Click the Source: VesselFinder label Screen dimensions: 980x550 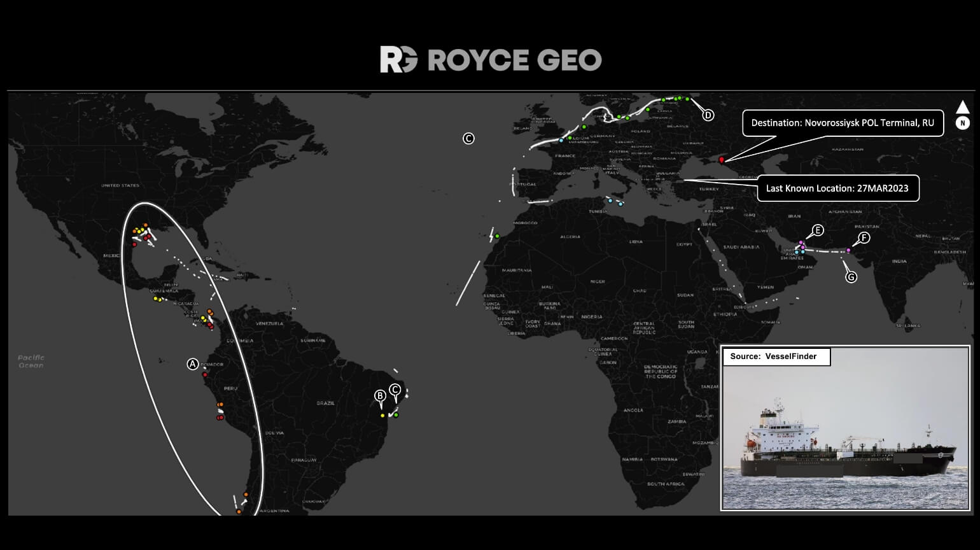tap(776, 356)
